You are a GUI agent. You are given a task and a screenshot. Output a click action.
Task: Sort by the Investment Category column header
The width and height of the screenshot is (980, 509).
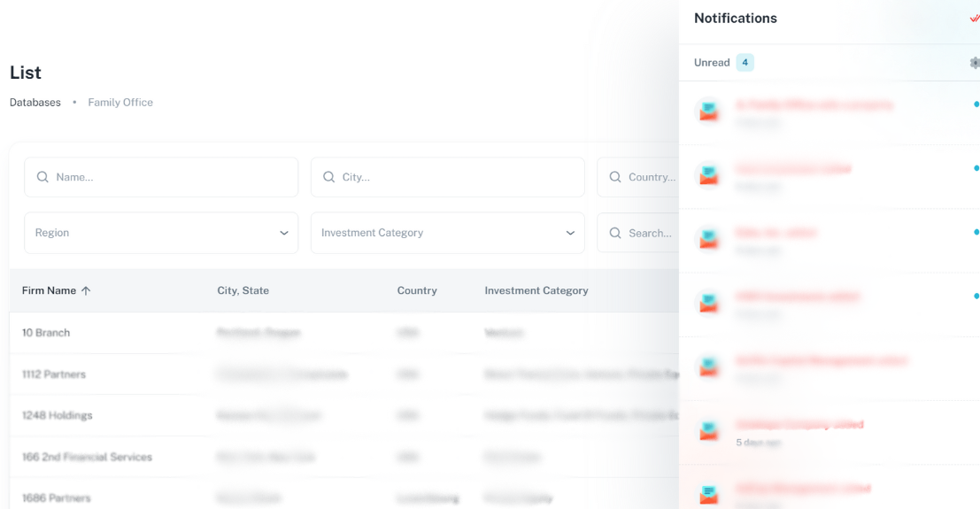click(536, 290)
